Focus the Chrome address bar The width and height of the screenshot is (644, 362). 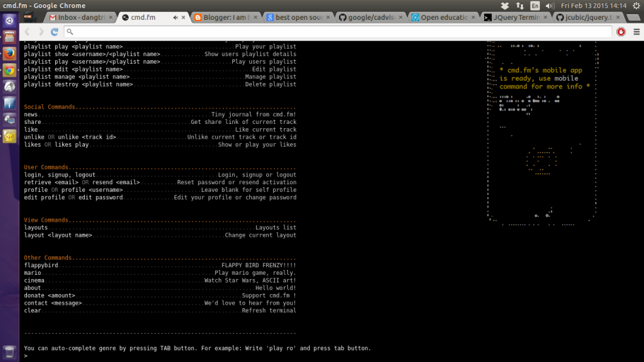coord(340,32)
